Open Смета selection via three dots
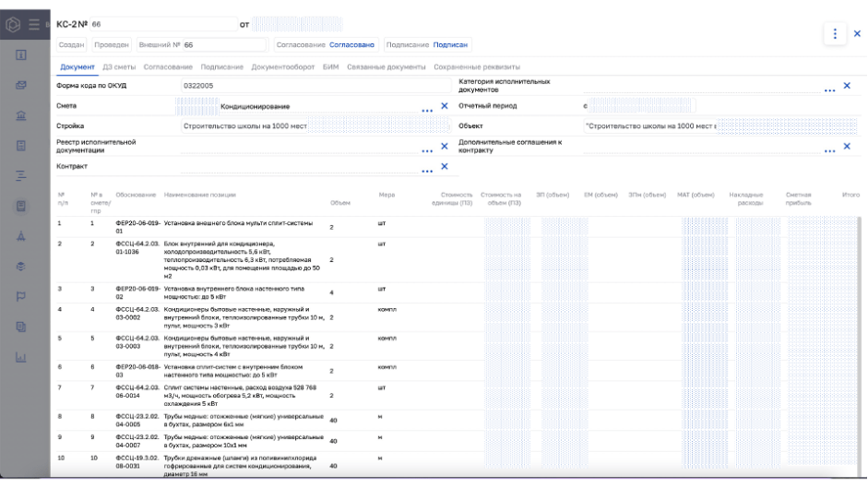The width and height of the screenshot is (868, 488). pyautogui.click(x=427, y=110)
